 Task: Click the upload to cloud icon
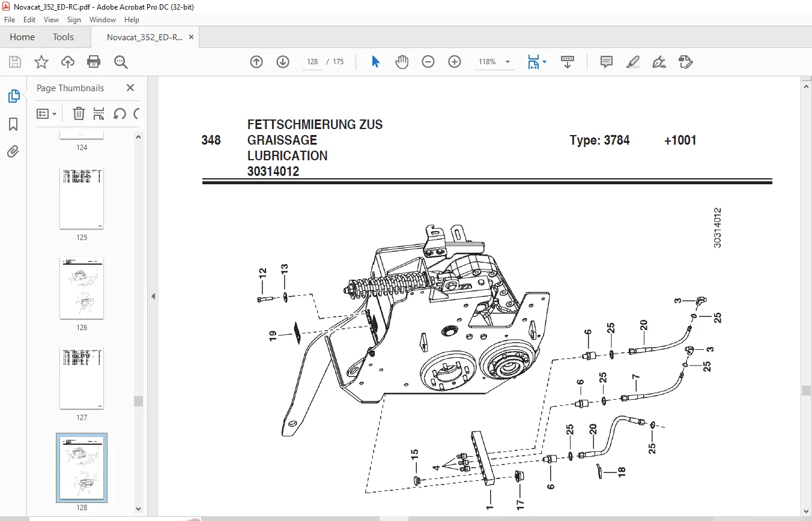[68, 62]
